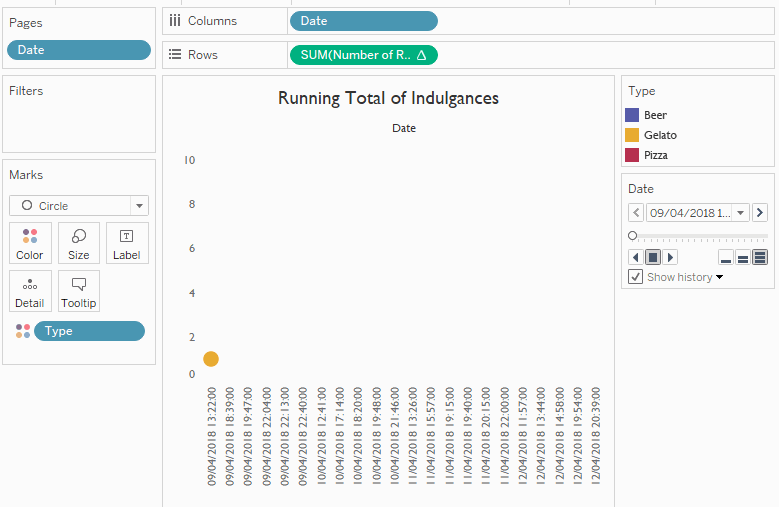Open the Date page selector dropdown
779x507 pixels.
pos(740,212)
